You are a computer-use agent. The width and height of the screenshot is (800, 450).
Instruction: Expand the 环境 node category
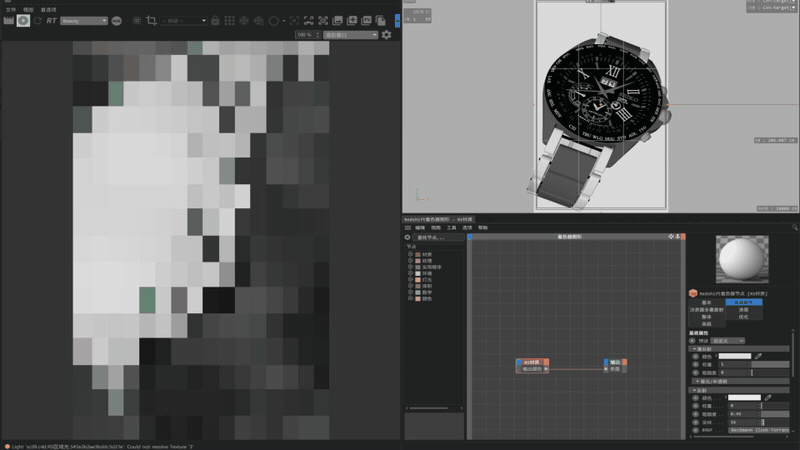click(x=410, y=273)
